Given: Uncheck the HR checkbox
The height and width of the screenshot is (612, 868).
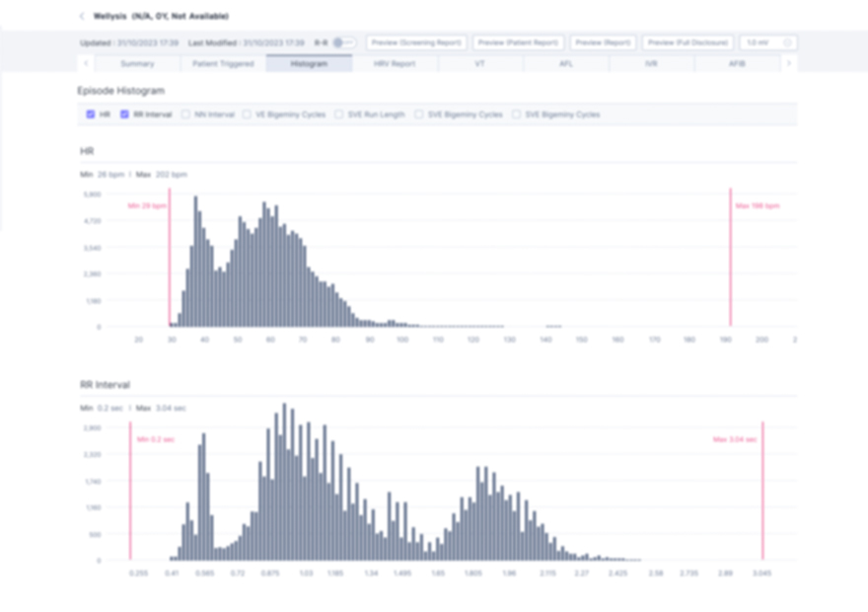Looking at the screenshot, I should (x=91, y=115).
